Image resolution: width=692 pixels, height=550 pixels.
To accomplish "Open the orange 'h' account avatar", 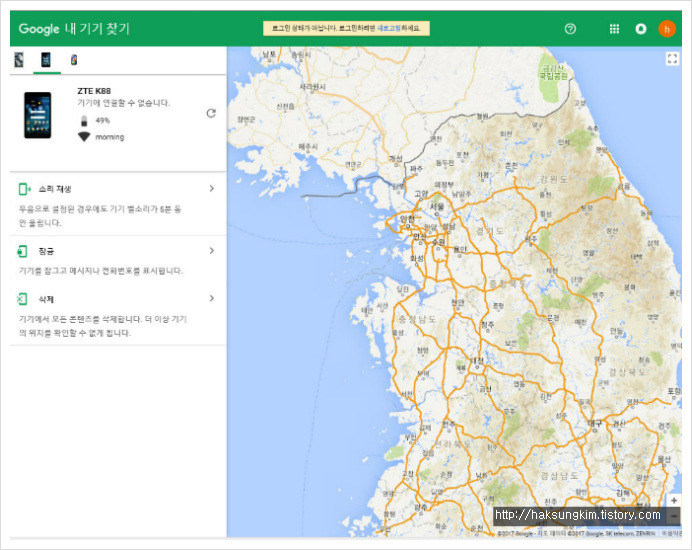I will tap(667, 29).
